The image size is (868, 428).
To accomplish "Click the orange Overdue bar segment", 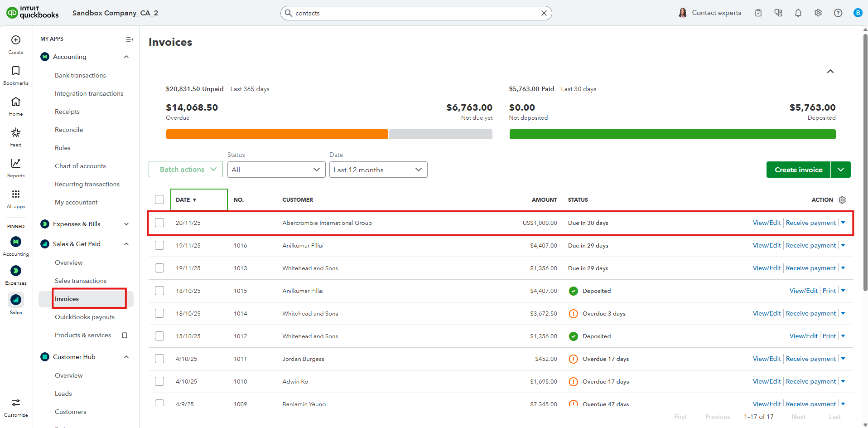I will [x=277, y=134].
